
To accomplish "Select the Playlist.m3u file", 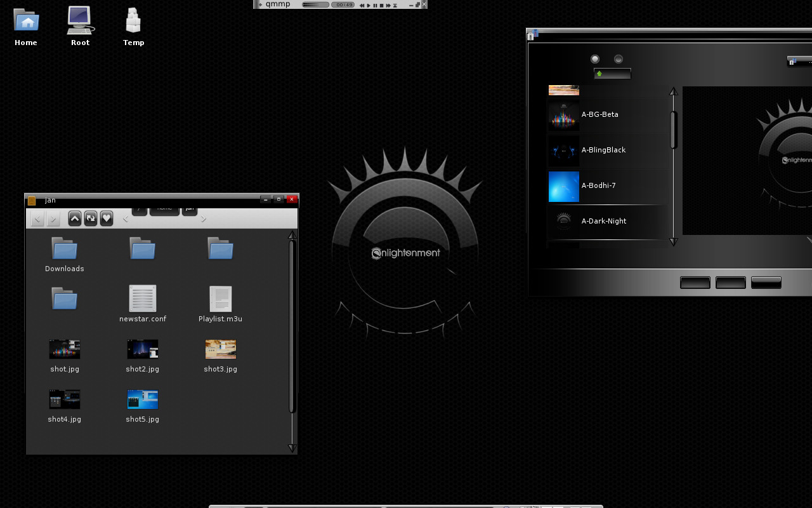I will 220,298.
